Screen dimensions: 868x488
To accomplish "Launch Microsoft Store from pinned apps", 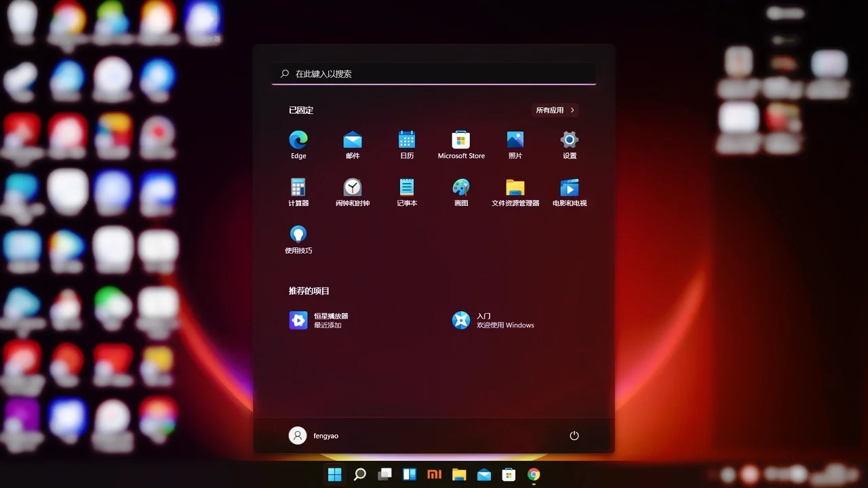I will 461,145.
